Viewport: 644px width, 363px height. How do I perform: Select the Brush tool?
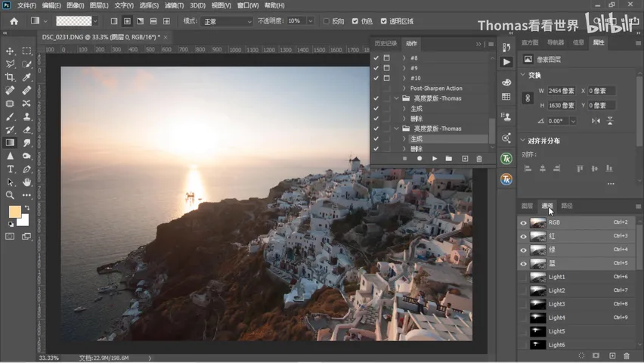[x=10, y=116]
